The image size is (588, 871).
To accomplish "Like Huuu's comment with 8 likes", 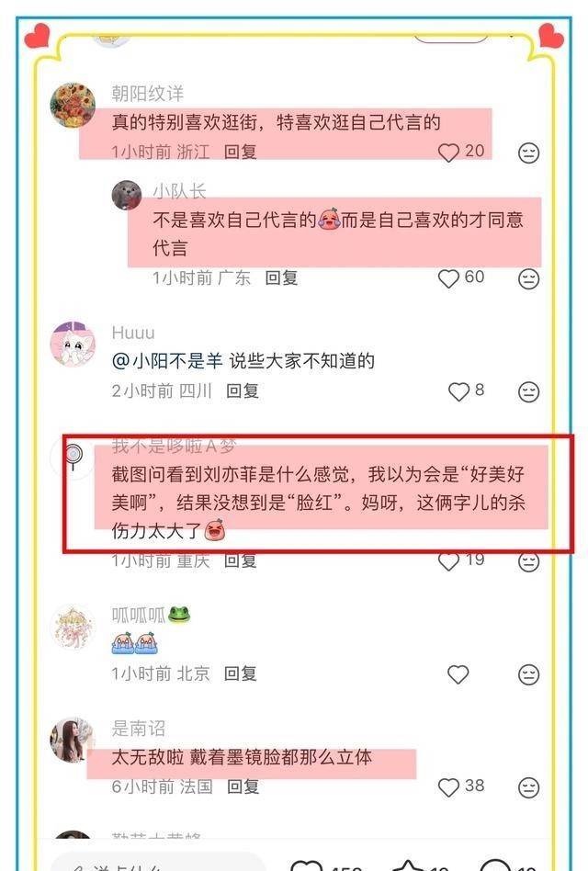I will [458, 391].
